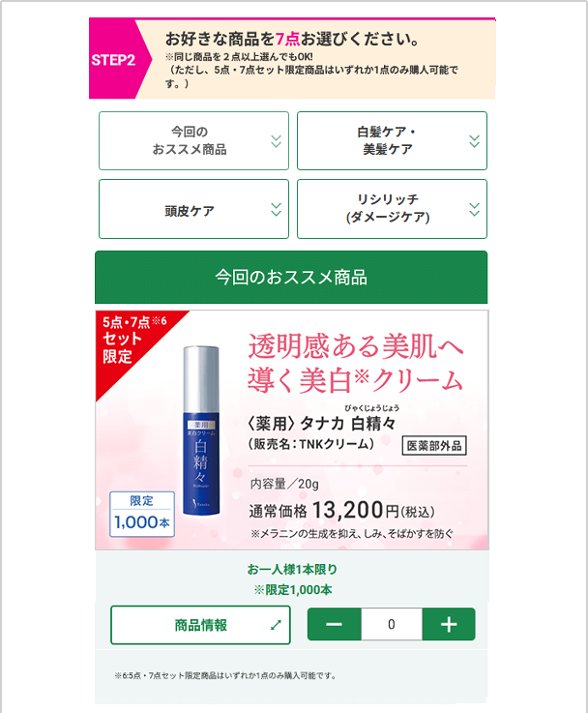Viewport: 588px width, 713px height.
Task: Click the green 今回のおススメ商品 header bar
Action: click(x=291, y=277)
